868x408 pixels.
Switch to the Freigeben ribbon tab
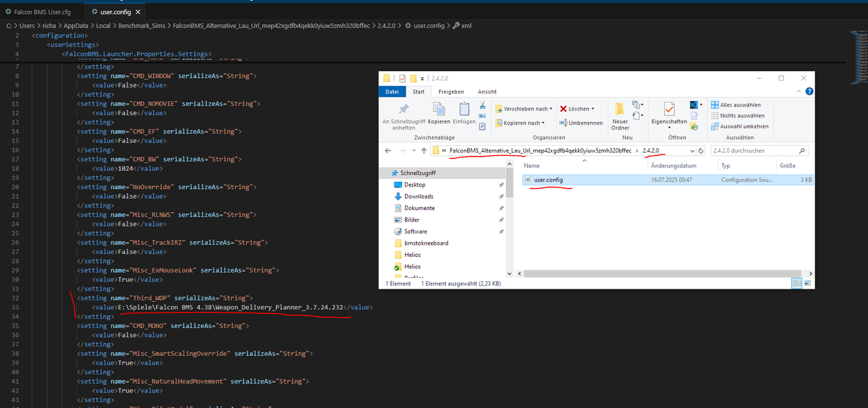451,91
